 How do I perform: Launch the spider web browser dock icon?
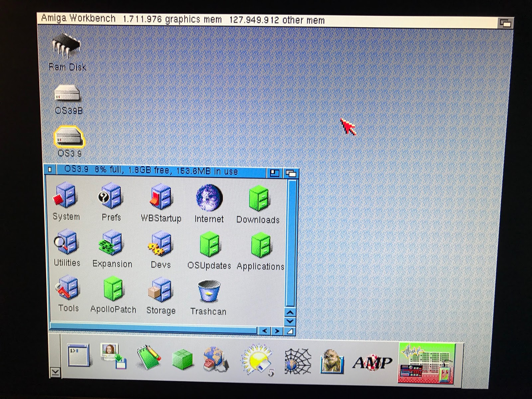(298, 361)
